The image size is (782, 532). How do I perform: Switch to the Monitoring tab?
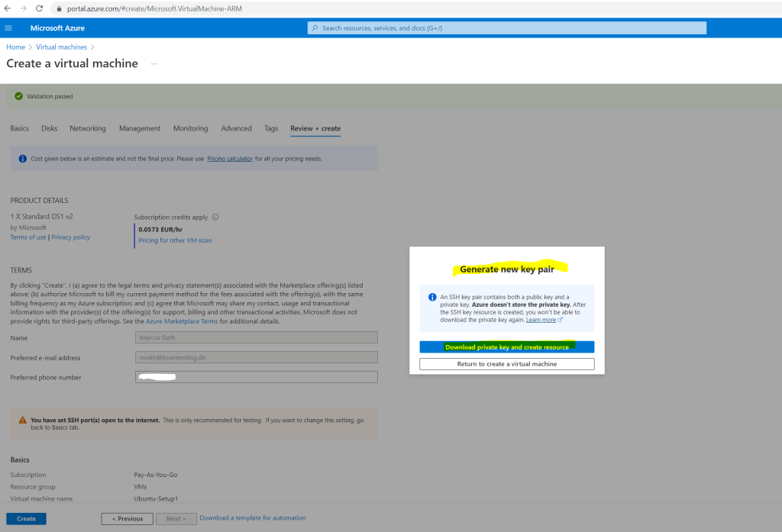[190, 128]
